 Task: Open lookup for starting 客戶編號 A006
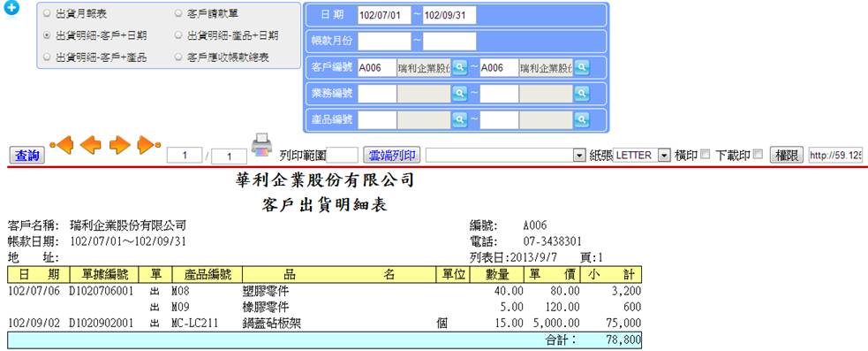click(x=459, y=68)
